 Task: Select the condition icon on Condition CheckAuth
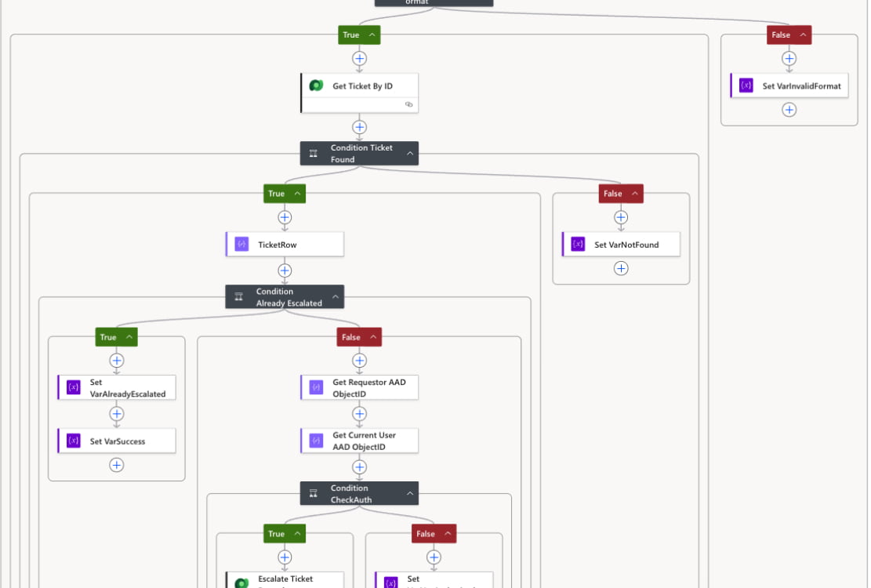tap(313, 493)
